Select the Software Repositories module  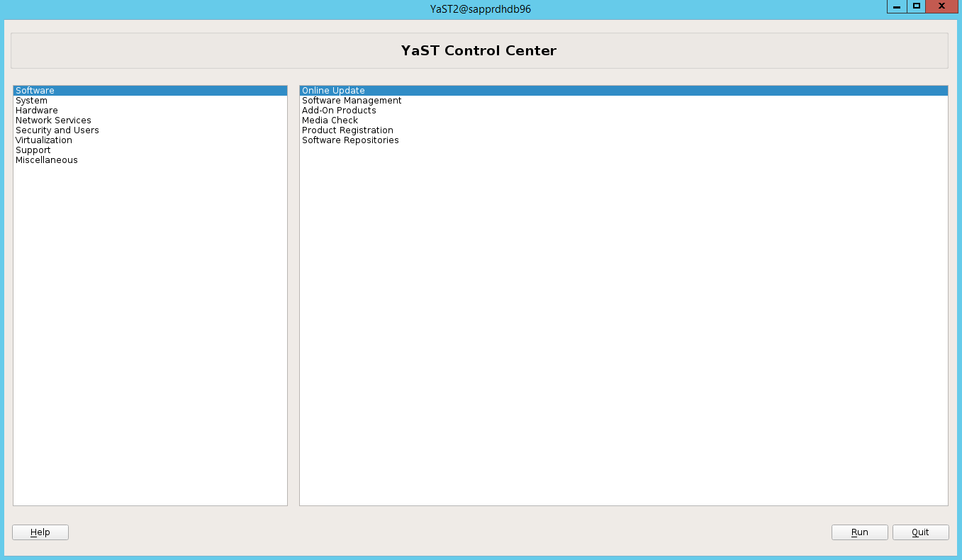624,140
